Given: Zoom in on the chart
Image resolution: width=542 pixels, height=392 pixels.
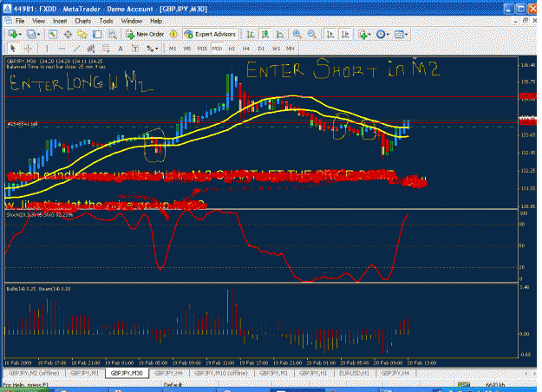Looking at the screenshot, I should [x=297, y=34].
